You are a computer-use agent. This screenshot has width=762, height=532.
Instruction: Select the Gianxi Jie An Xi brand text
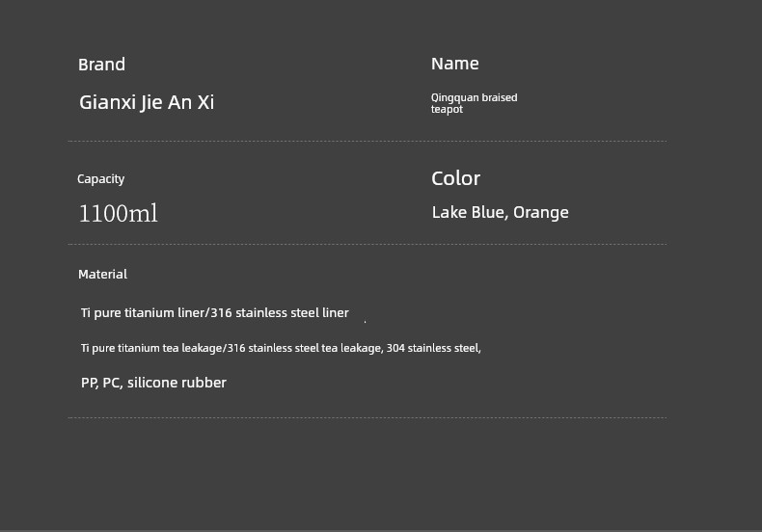click(147, 102)
